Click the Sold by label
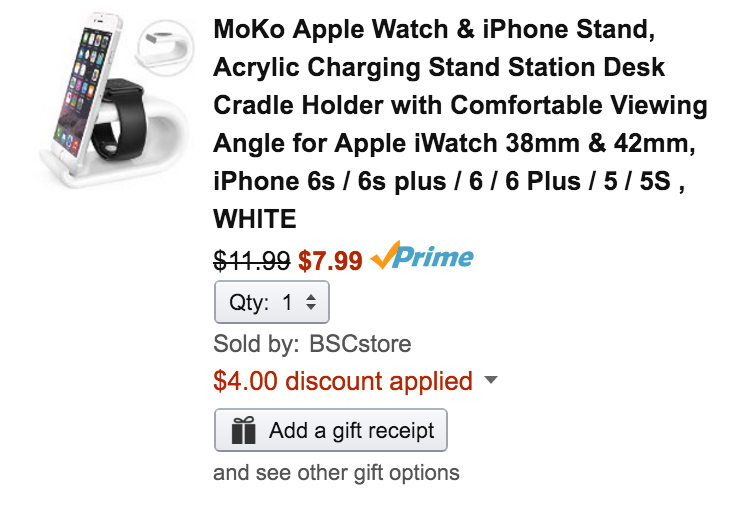This screenshot has width=742, height=508. 255,345
